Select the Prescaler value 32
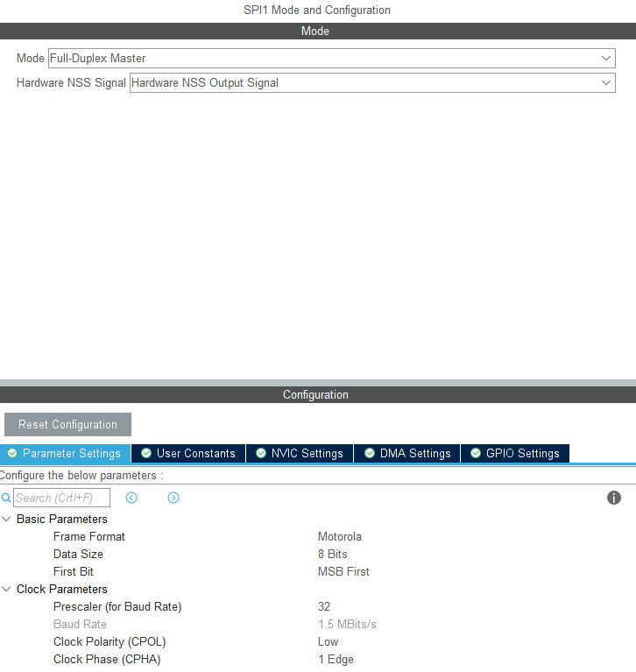The width and height of the screenshot is (636, 672). point(324,607)
